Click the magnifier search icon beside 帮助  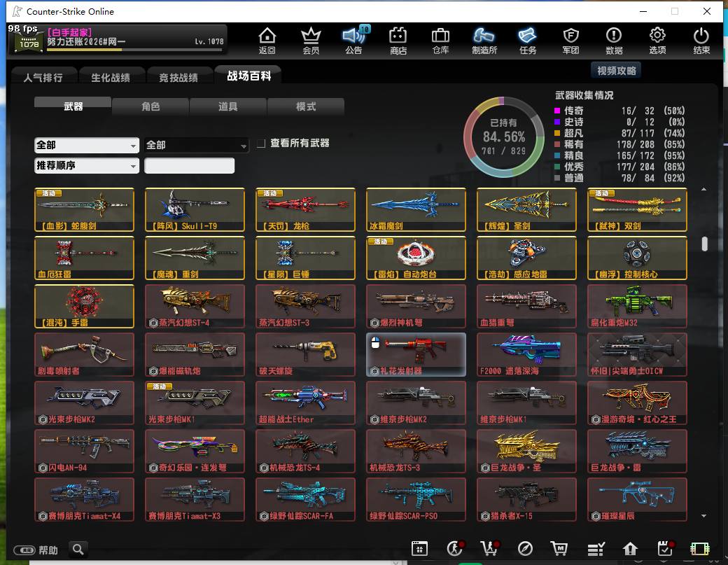78,550
